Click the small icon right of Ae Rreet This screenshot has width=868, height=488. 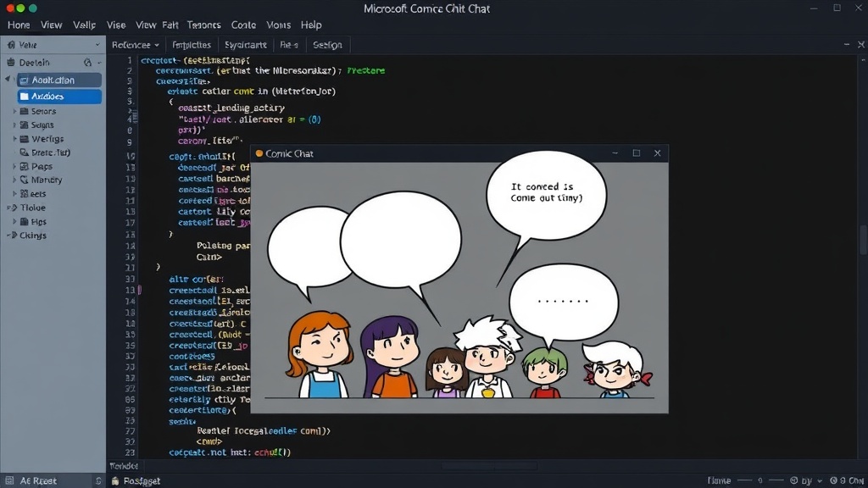(x=98, y=481)
